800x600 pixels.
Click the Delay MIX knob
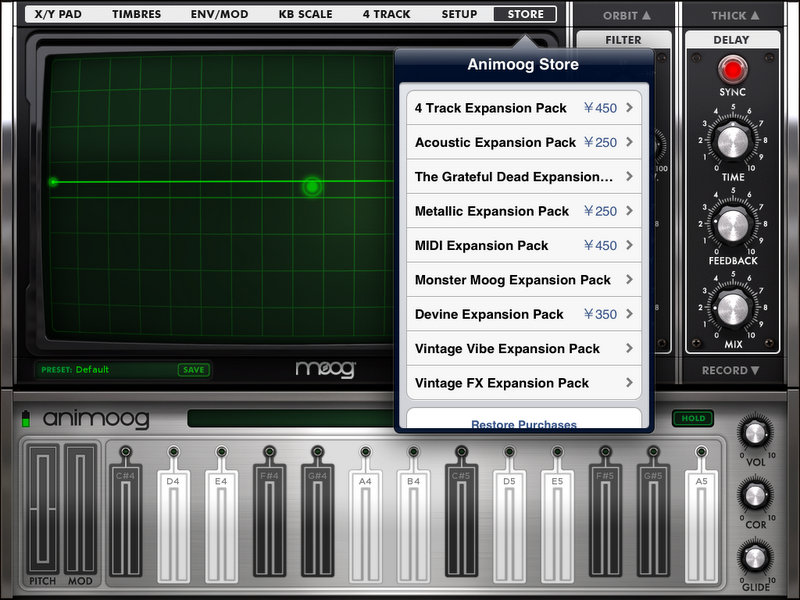click(x=732, y=309)
